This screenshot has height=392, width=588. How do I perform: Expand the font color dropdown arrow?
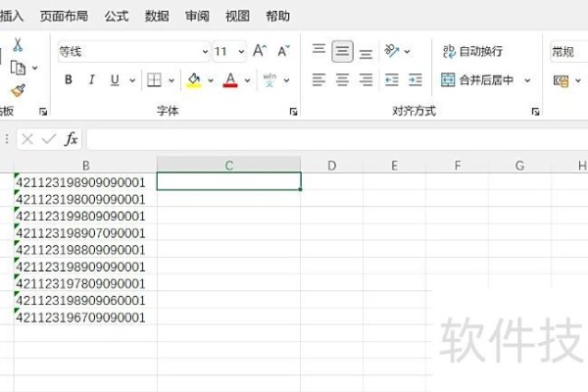click(248, 80)
